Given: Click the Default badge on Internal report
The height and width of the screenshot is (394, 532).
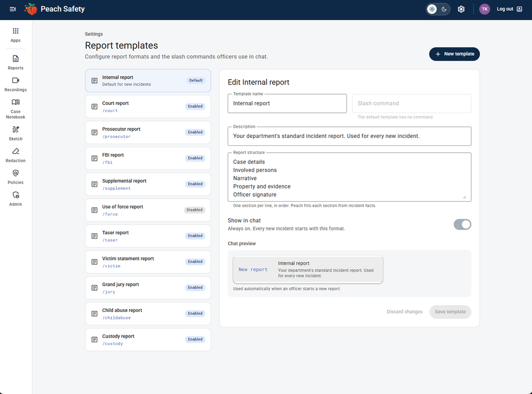Looking at the screenshot, I should [x=196, y=80].
